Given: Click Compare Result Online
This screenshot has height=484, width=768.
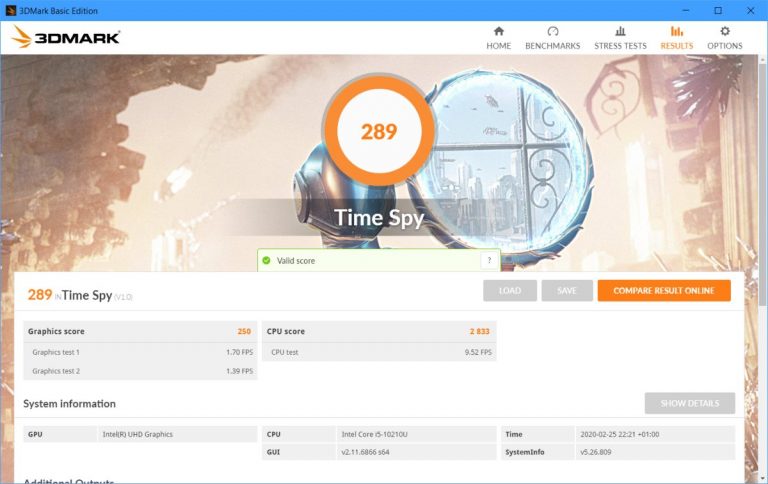Looking at the screenshot, I should point(663,290).
